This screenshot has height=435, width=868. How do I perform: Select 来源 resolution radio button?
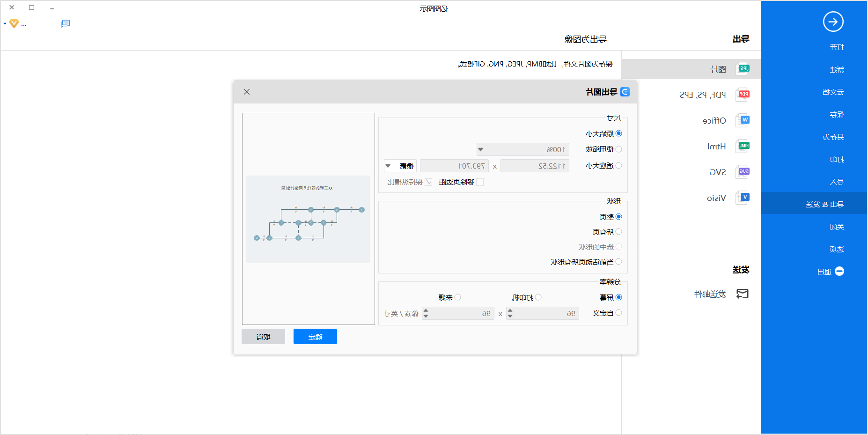(x=458, y=297)
